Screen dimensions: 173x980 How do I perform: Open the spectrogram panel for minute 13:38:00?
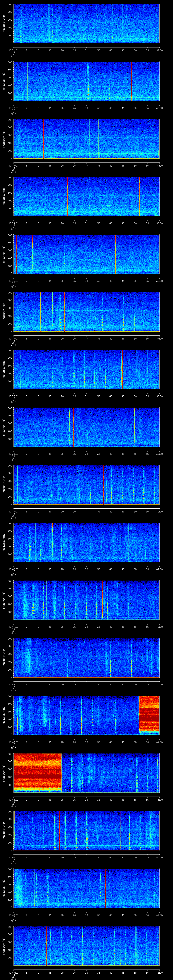(x=87, y=427)
